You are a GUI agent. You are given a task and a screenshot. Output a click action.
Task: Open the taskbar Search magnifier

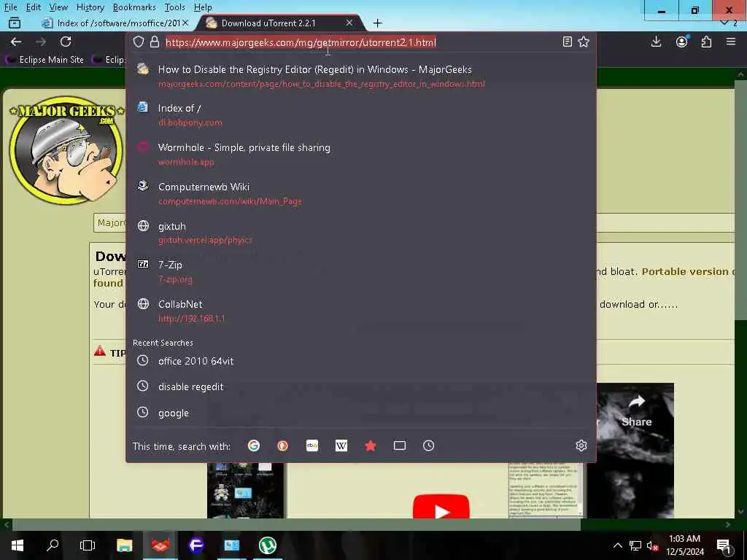point(53,545)
